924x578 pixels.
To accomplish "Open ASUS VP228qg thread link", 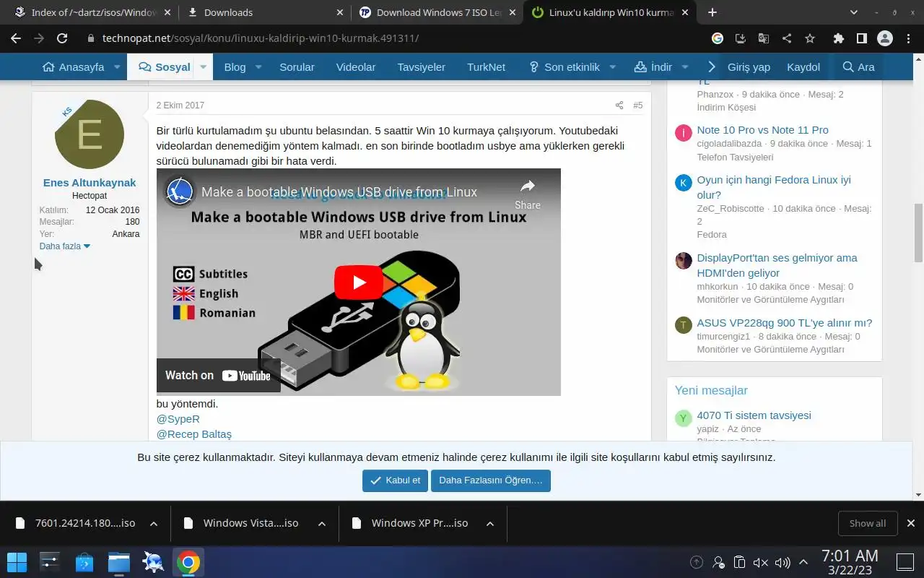I will (x=785, y=323).
